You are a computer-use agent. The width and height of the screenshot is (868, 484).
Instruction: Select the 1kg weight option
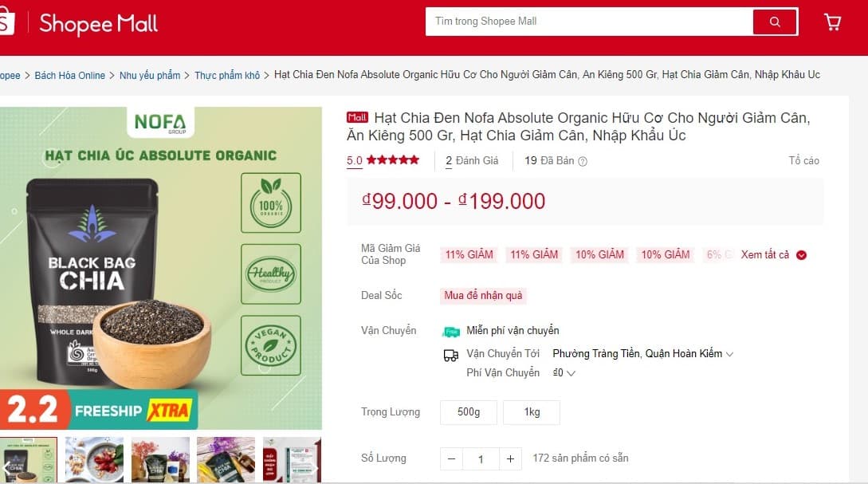[x=532, y=412]
